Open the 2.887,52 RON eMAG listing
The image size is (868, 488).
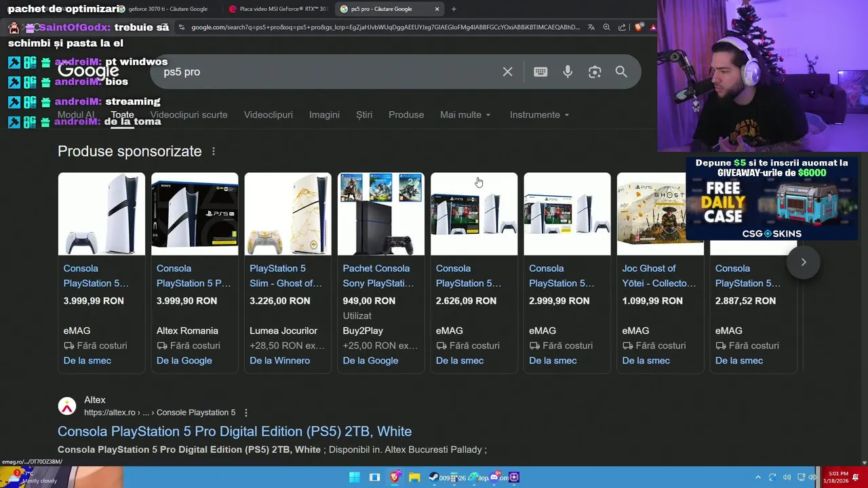click(753, 272)
